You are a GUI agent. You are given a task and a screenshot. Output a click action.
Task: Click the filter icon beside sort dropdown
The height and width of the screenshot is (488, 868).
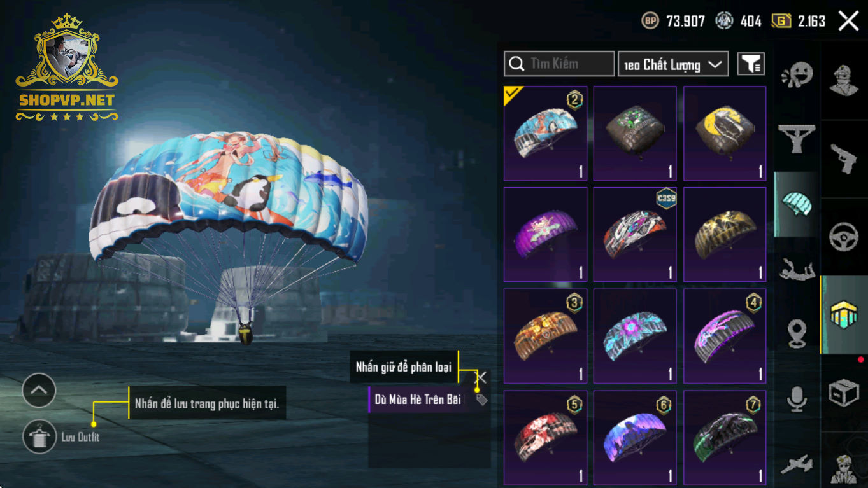tap(751, 64)
